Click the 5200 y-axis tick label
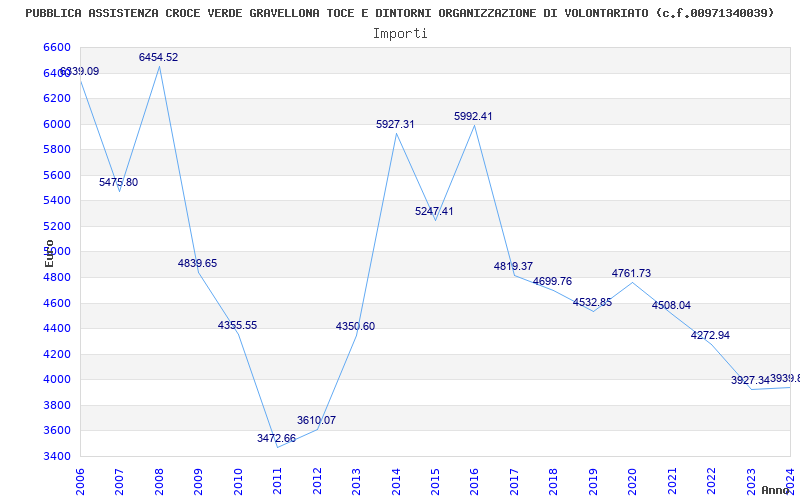Screen dimensions: 800x500 coord(57,226)
